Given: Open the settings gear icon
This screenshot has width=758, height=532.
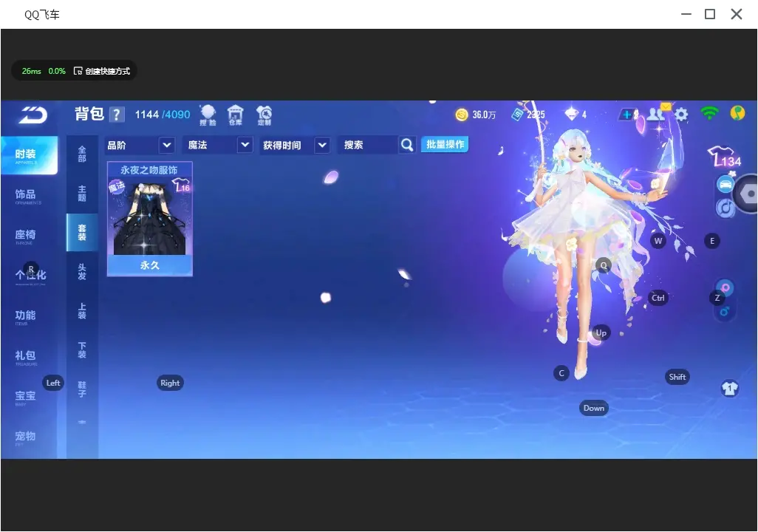Looking at the screenshot, I should (681, 115).
